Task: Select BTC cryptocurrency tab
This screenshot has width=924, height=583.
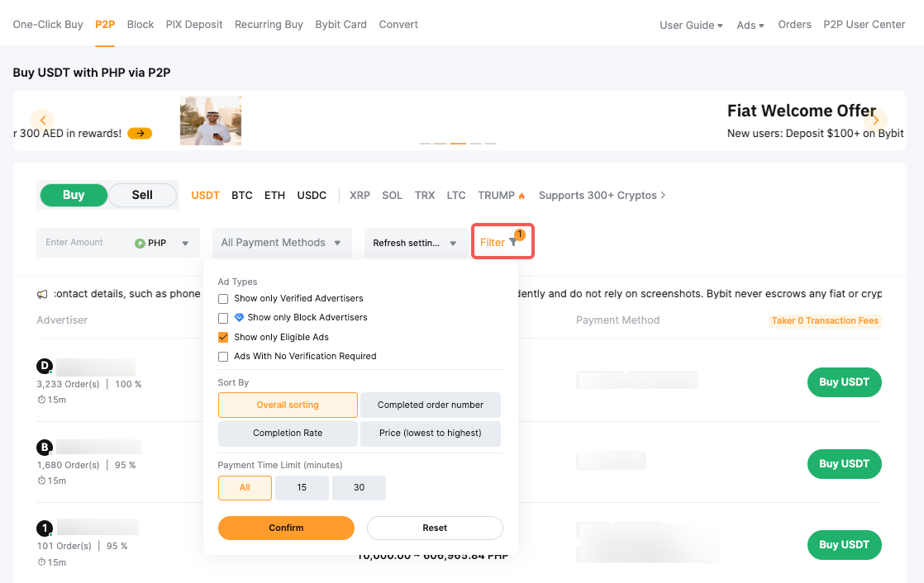Action: 242,196
